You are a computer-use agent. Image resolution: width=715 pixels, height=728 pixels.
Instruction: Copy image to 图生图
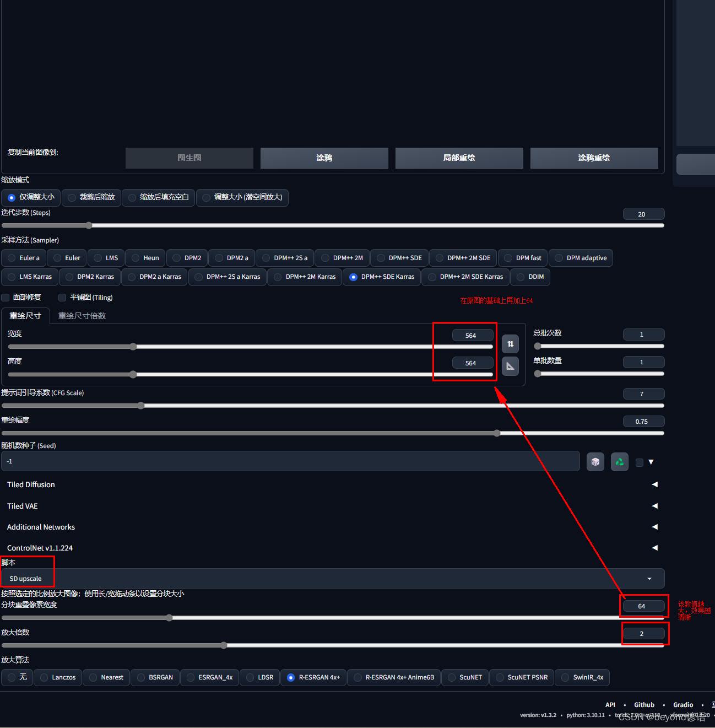pyautogui.click(x=189, y=158)
